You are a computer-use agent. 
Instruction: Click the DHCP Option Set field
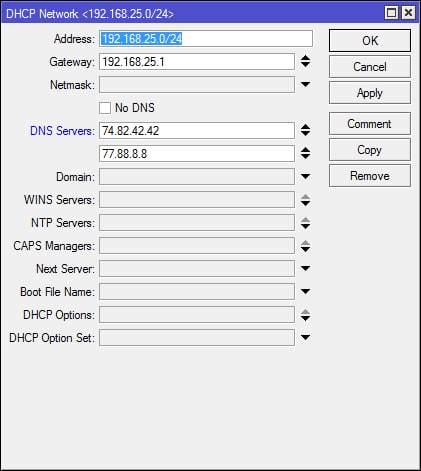197,338
